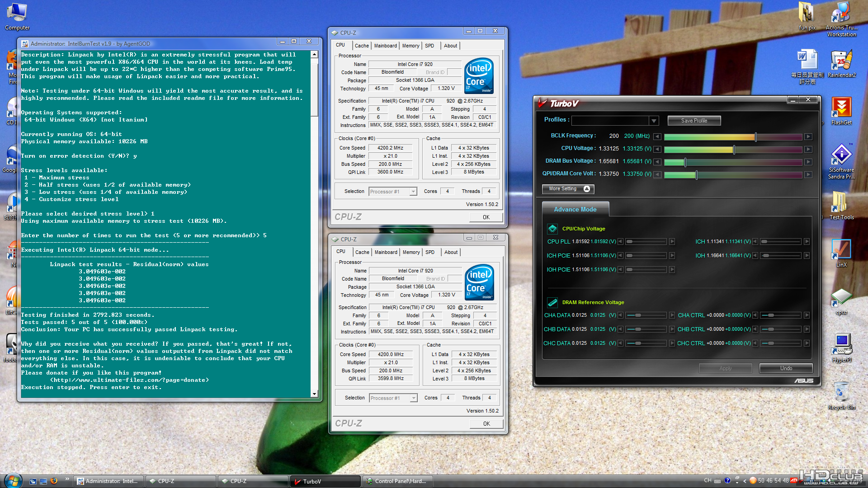Open the LinX desktop shortcut
Image resolution: width=868 pixels, height=488 pixels.
coord(841,250)
